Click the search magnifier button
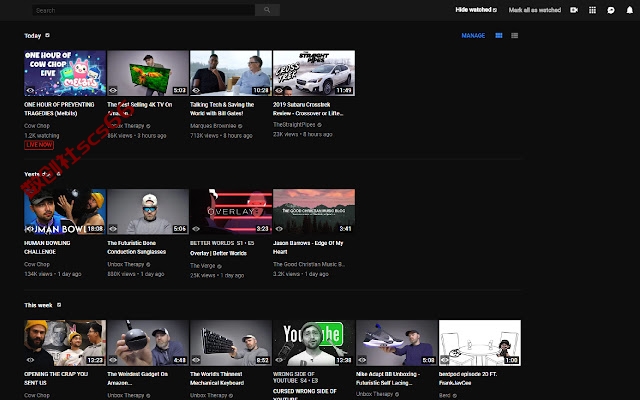This screenshot has height=400, width=640. 267,10
